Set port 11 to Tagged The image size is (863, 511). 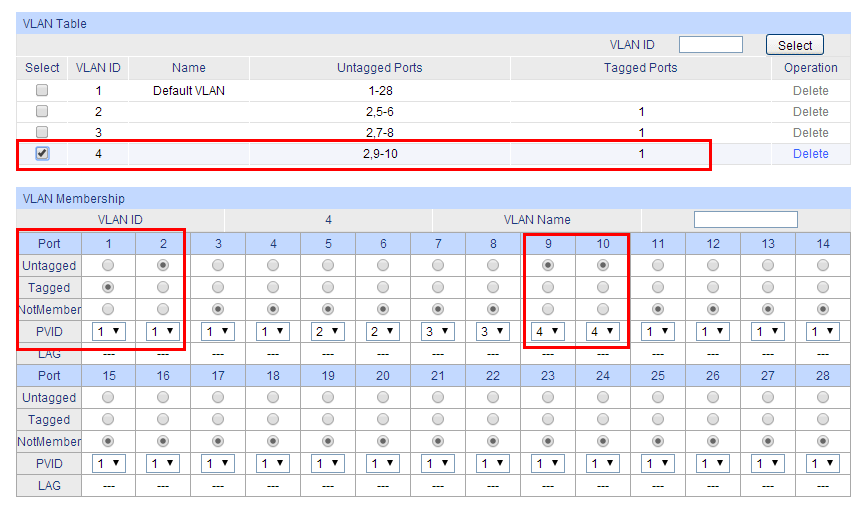point(658,287)
